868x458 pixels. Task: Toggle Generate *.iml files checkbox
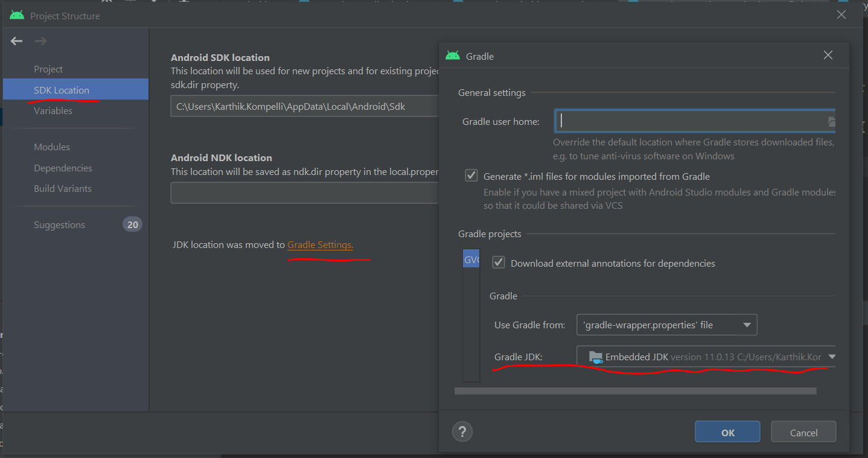click(471, 176)
